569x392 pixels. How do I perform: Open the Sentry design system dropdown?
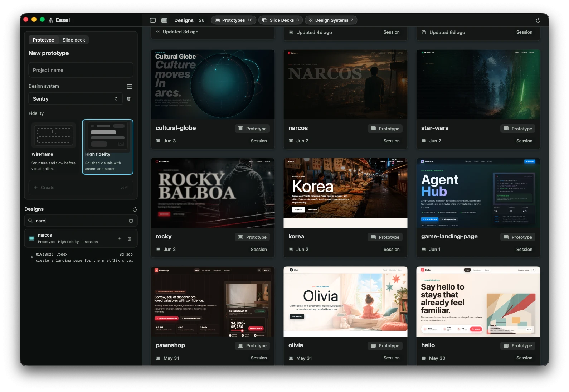coord(76,99)
